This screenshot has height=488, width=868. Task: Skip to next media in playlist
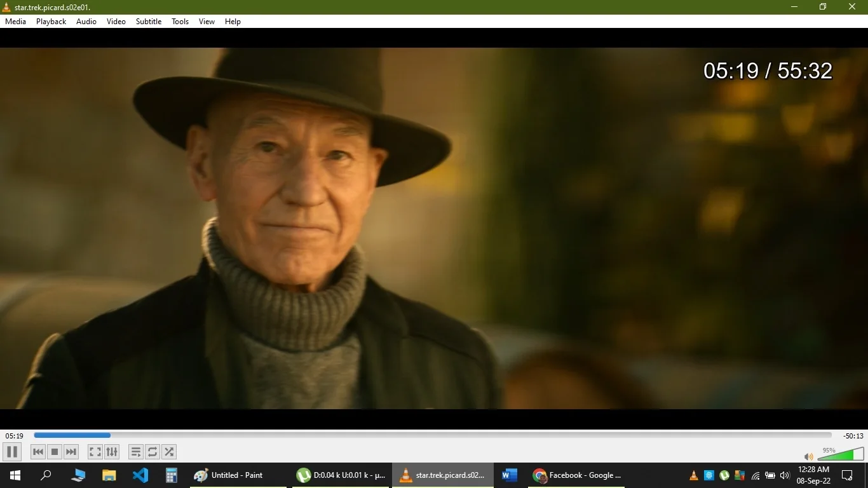pyautogui.click(x=71, y=452)
